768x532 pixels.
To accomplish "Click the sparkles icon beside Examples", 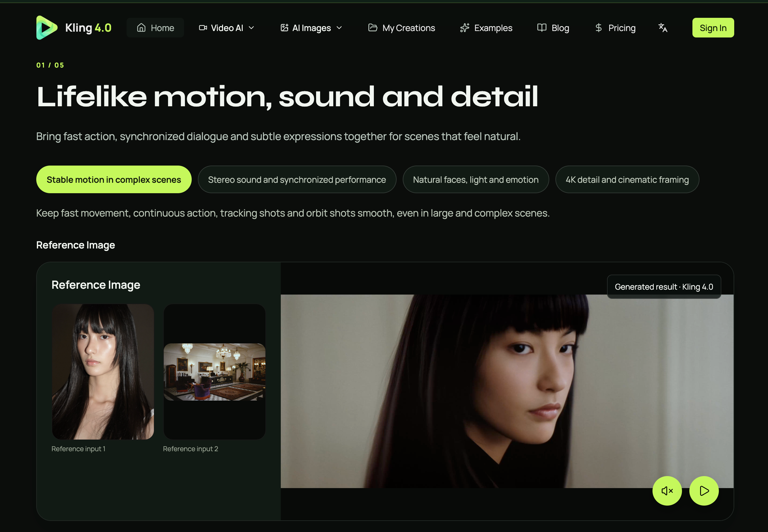I will pyautogui.click(x=465, y=28).
